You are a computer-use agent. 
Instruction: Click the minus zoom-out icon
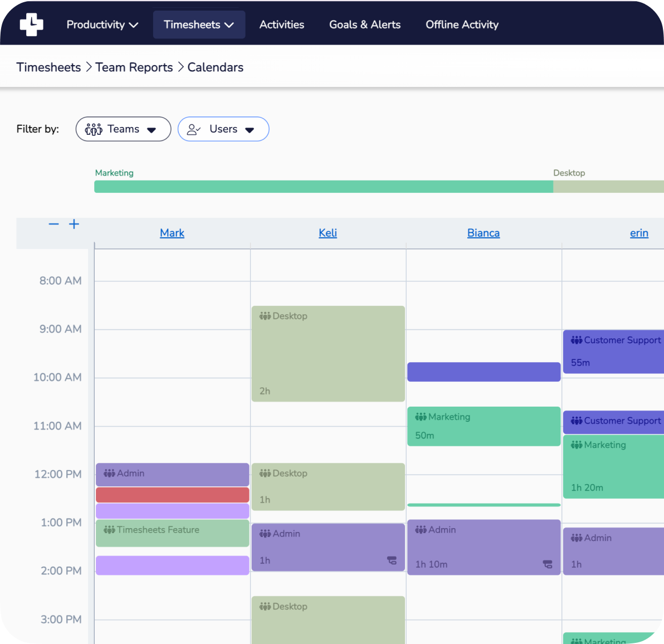pos(53,224)
